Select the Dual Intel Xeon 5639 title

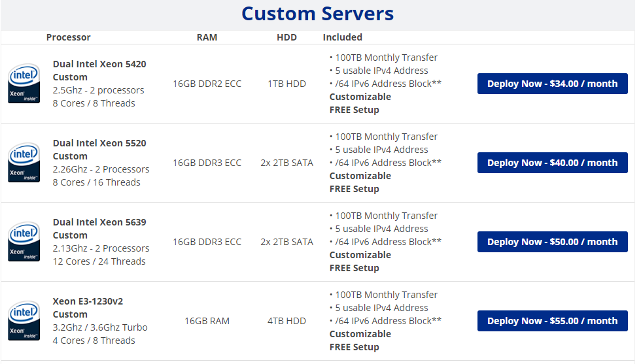(x=99, y=222)
